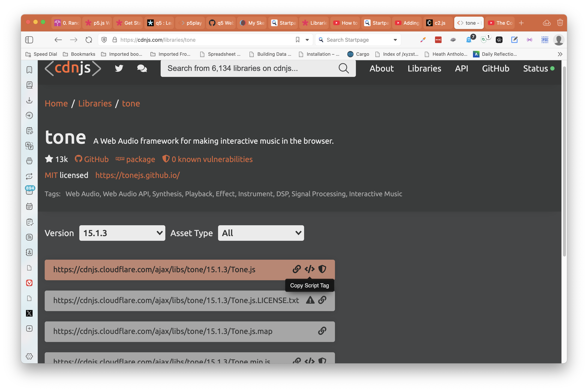Click the cdnjs logo

click(73, 68)
